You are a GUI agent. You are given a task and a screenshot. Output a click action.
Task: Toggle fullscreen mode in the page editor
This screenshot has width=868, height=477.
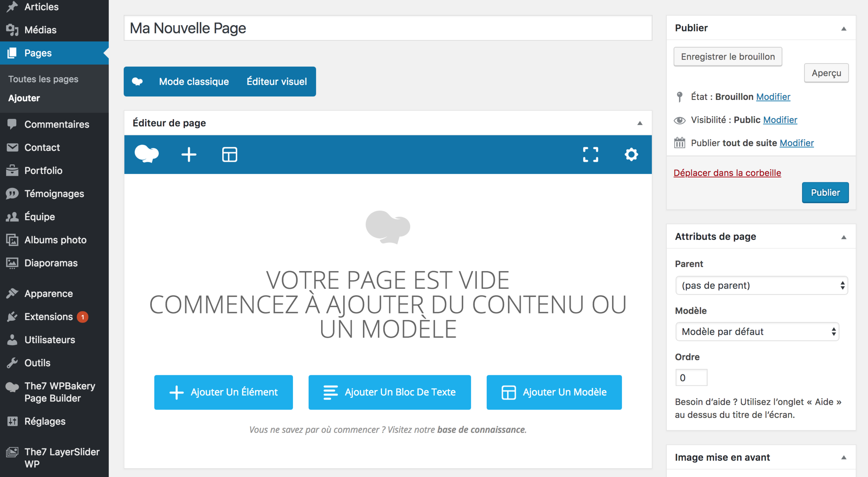(590, 154)
